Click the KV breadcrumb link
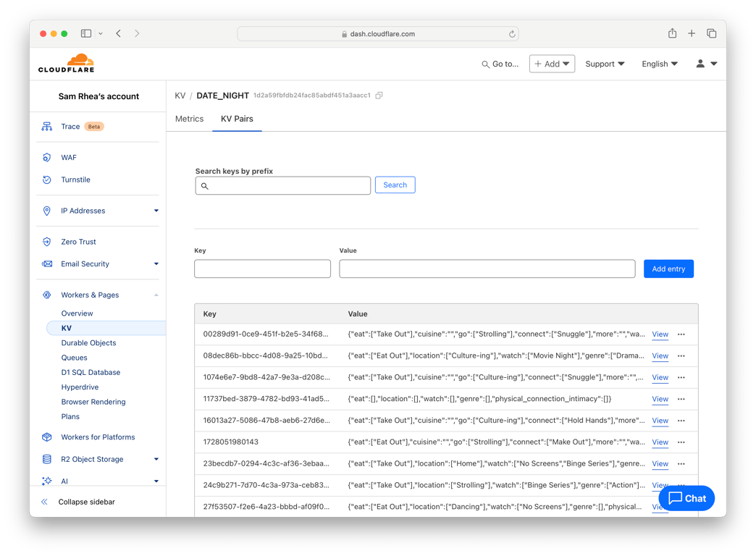This screenshot has width=756, height=556. point(180,96)
